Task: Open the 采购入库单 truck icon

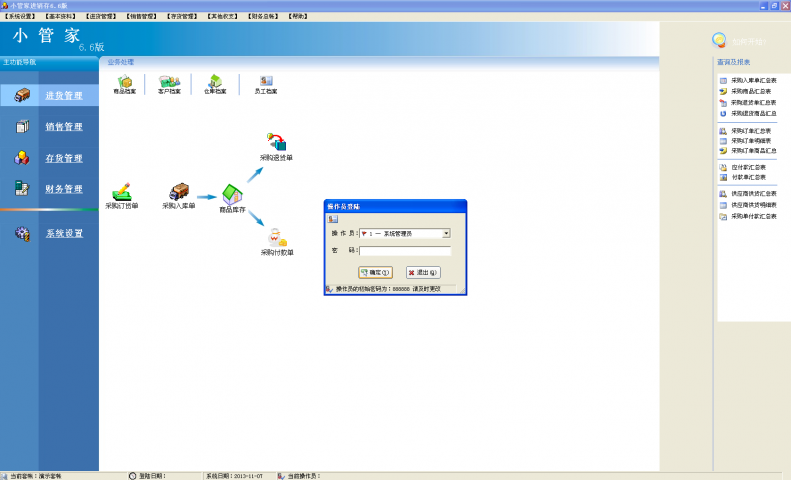Action: [x=179, y=192]
